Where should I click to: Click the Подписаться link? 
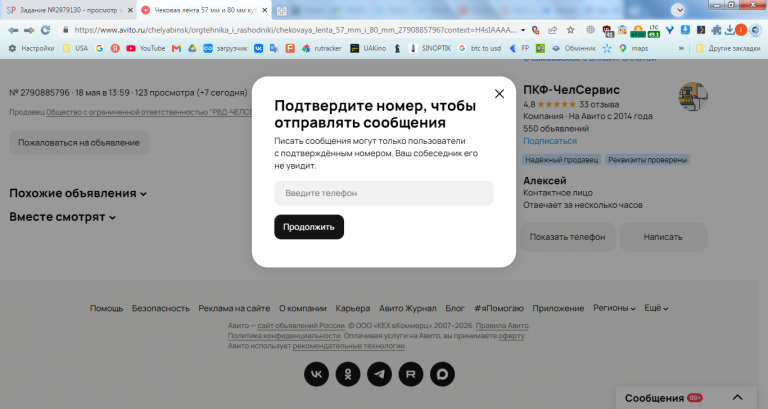click(550, 141)
